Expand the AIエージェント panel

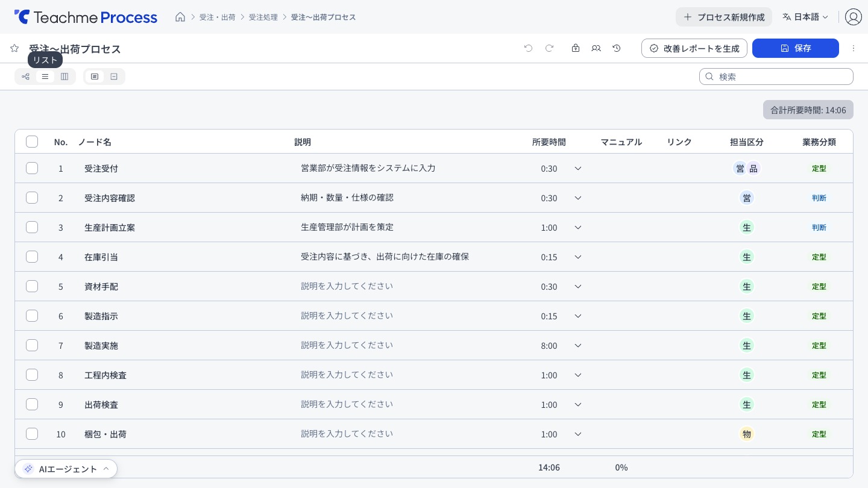(66, 469)
